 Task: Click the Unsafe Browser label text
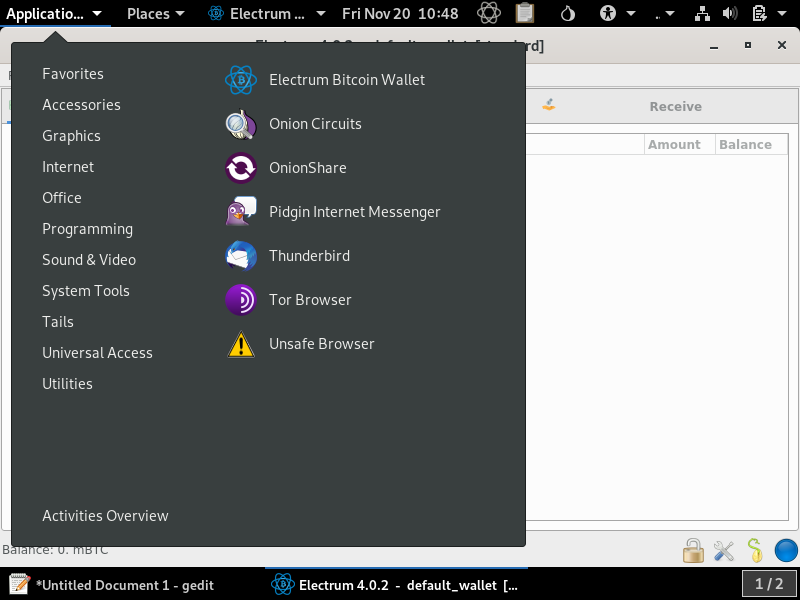tap(321, 344)
